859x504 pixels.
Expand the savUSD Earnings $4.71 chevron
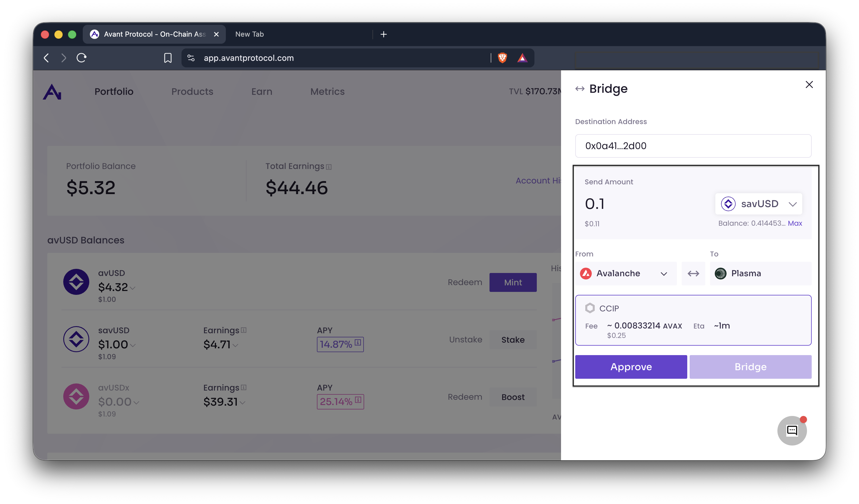point(235,346)
